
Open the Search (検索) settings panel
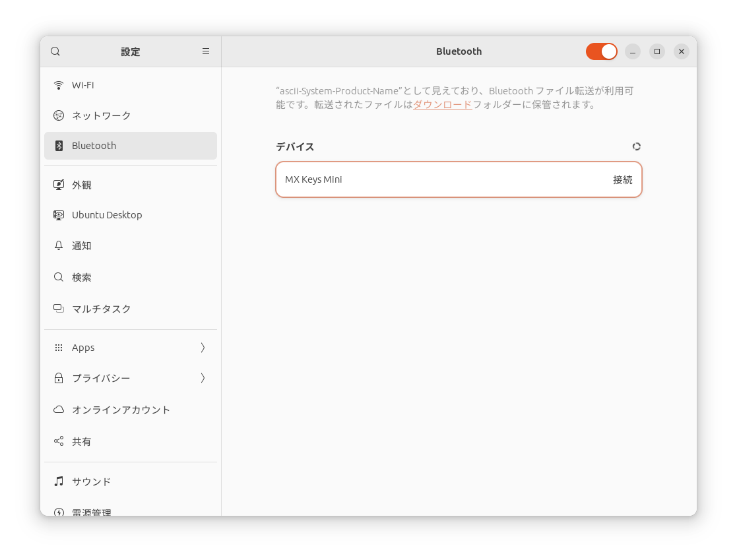point(82,277)
